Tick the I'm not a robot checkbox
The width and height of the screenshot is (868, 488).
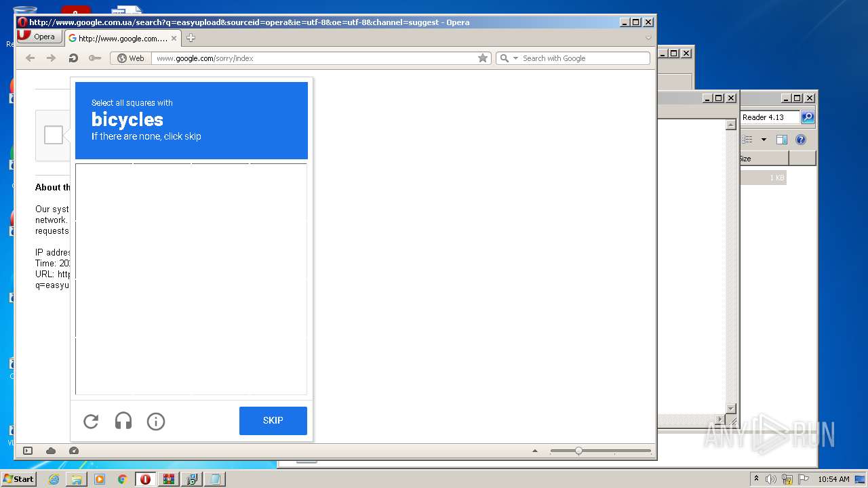pos(54,135)
